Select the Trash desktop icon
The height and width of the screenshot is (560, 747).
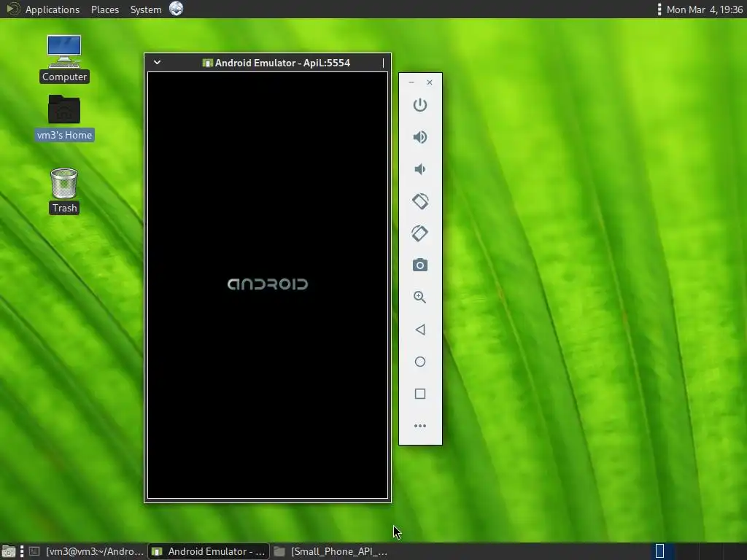click(x=64, y=191)
